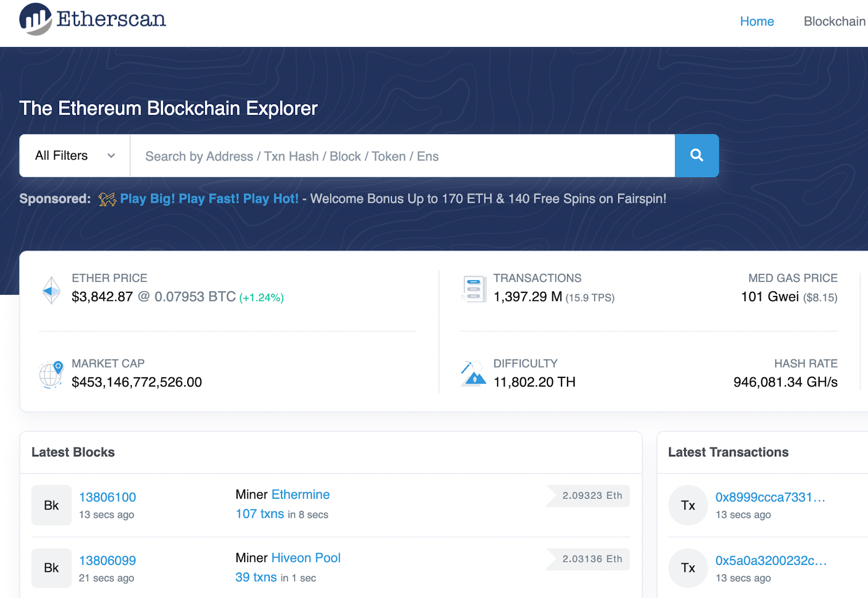Go to the Home menu item
Viewport: 868px width, 598px height.
(757, 21)
